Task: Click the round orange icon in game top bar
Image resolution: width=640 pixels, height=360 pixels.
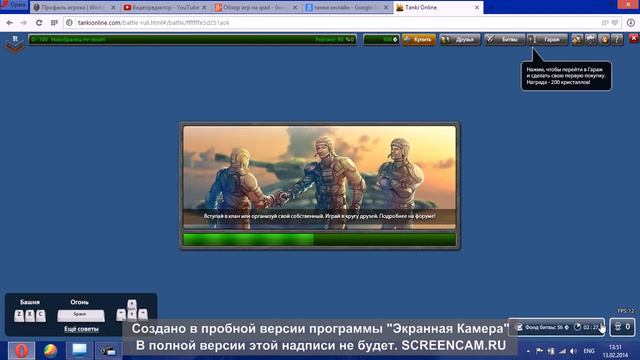Action: pyautogui.click(x=604, y=40)
